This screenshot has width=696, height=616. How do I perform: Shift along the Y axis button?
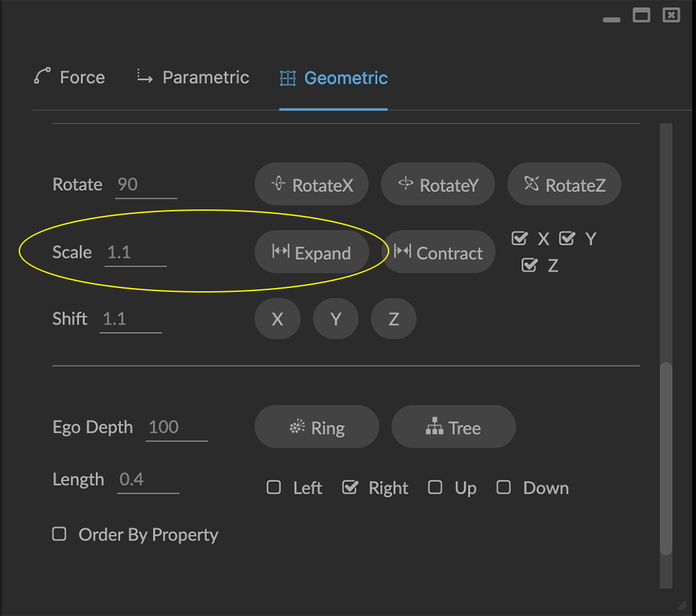pos(335,319)
